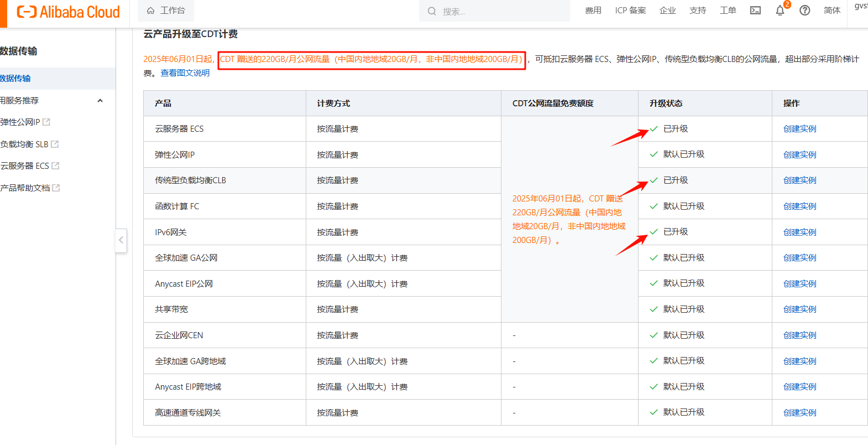The width and height of the screenshot is (868, 445).
Task: Select the 云企业网CEN product cell
Action: pyautogui.click(x=224, y=335)
